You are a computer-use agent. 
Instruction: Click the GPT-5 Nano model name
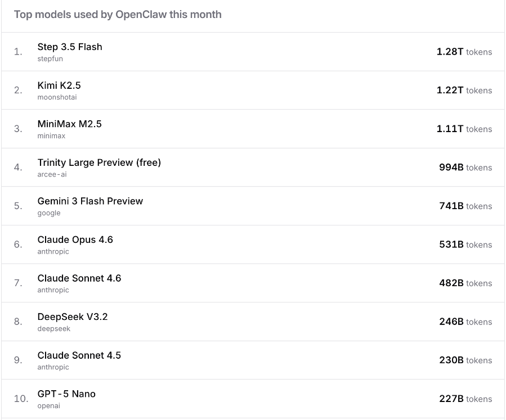[x=66, y=394]
